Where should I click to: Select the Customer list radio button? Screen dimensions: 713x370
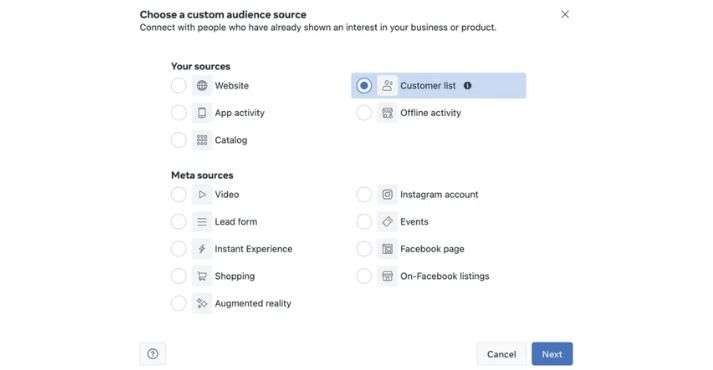[x=364, y=85]
